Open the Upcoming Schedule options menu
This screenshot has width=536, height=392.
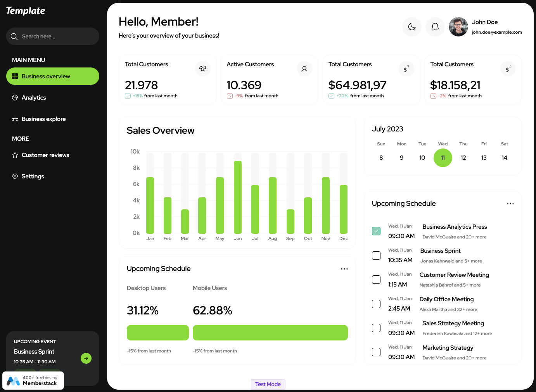point(510,203)
